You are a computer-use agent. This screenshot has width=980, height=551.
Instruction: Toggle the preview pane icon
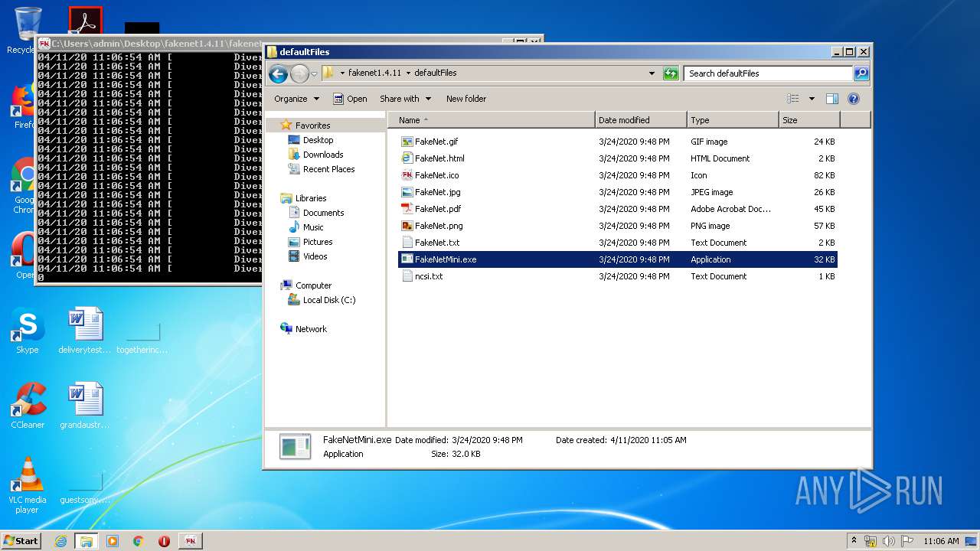pyautogui.click(x=832, y=99)
